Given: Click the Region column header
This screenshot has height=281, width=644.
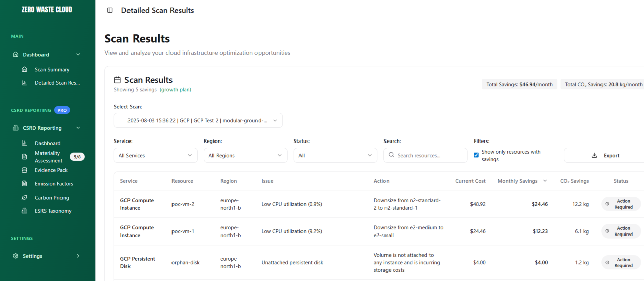Looking at the screenshot, I should pyautogui.click(x=229, y=181).
